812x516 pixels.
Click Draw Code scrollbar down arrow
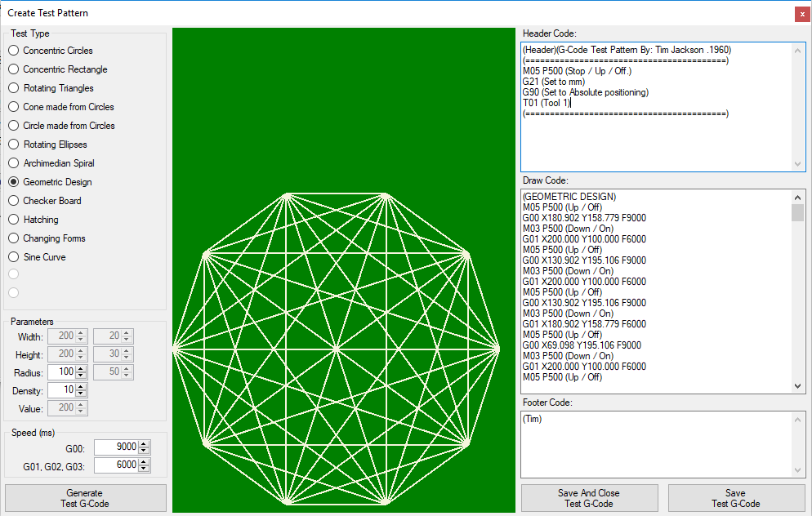797,386
